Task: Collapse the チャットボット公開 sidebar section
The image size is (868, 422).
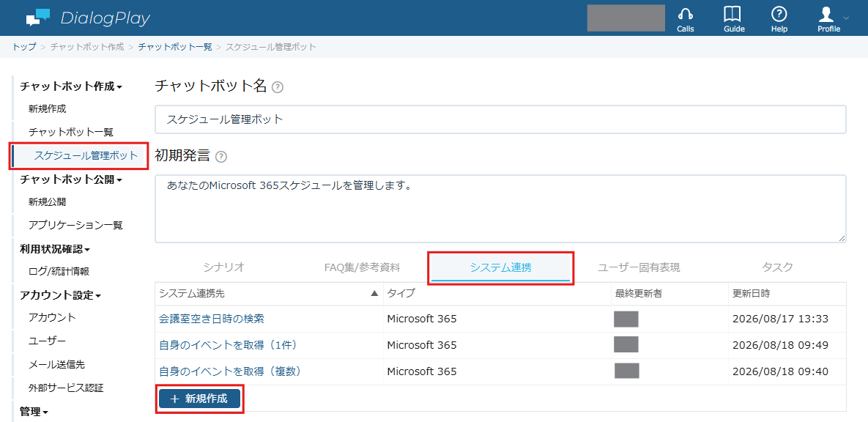Action: tap(70, 179)
